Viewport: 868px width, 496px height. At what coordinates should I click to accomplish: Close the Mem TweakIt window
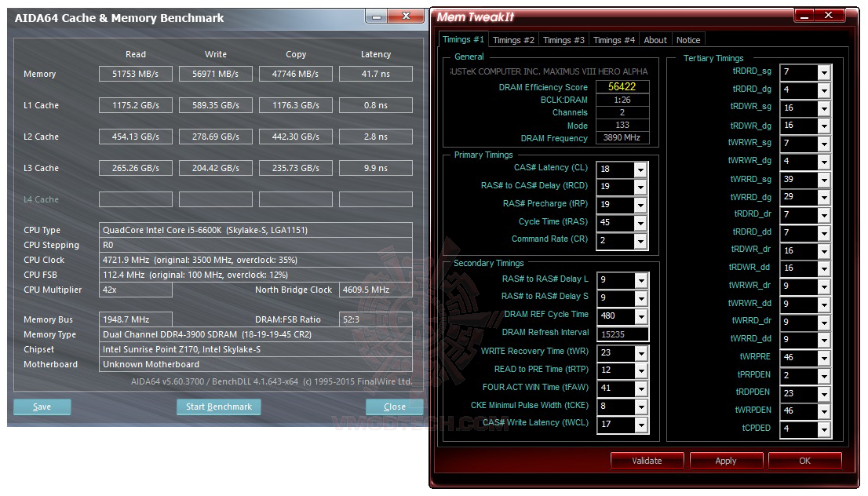[x=828, y=16]
